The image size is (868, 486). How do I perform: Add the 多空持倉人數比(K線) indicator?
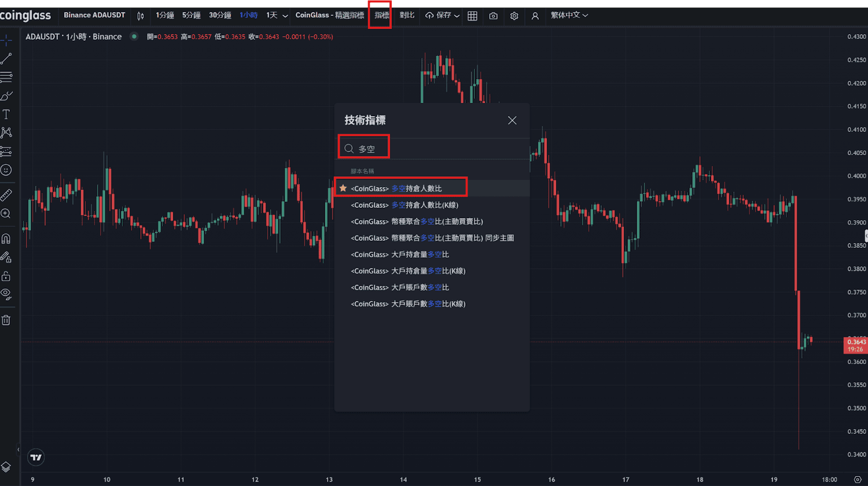(x=432, y=205)
